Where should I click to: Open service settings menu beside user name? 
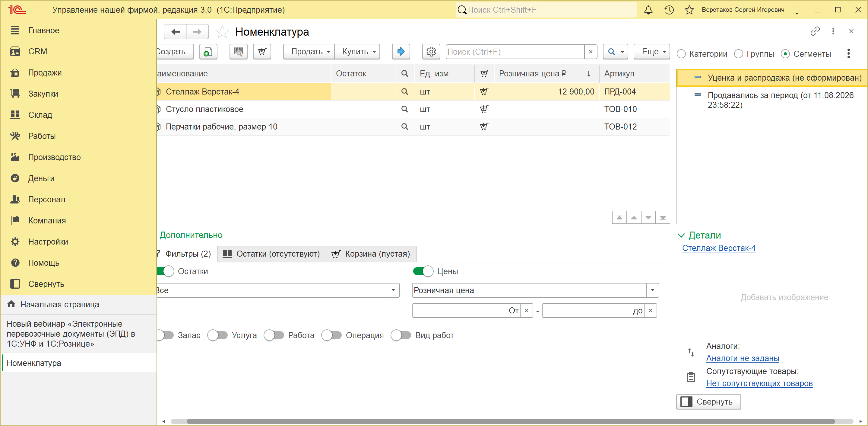(797, 10)
